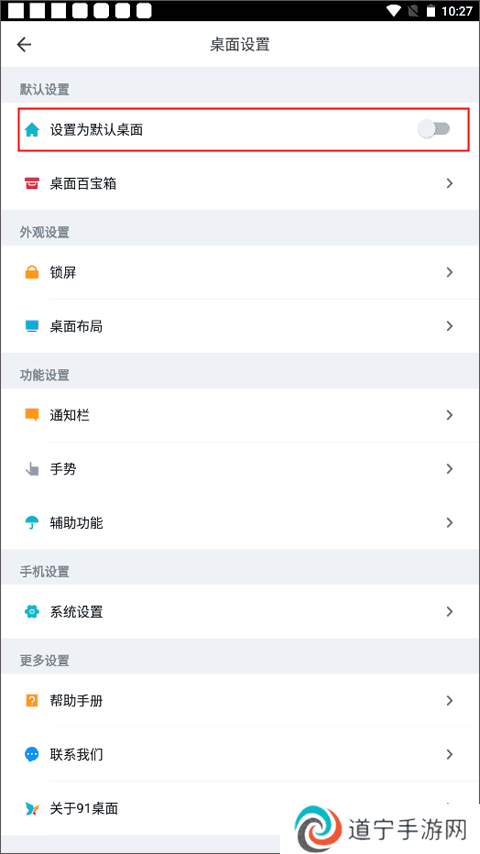Expand 桌面百宝箱 with its chevron
The width and height of the screenshot is (480, 854).
(449, 184)
